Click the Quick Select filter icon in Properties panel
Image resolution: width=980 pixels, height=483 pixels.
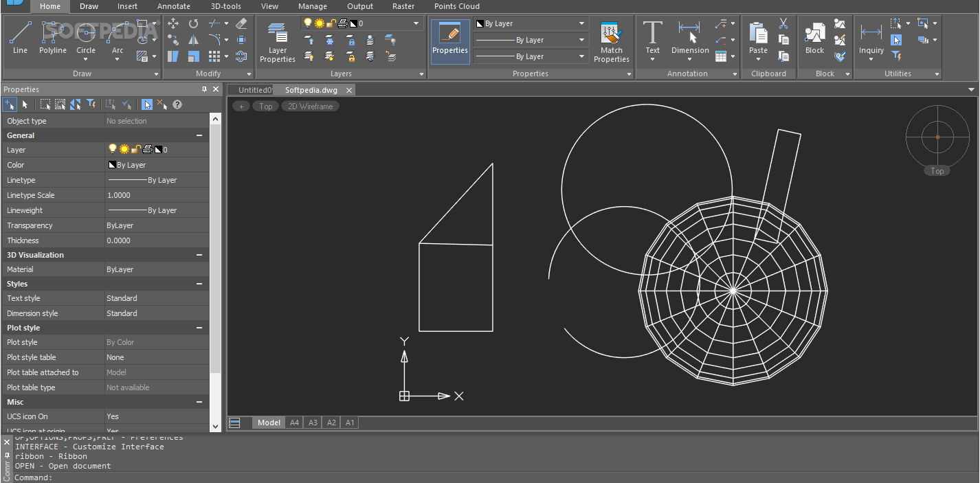coord(91,104)
